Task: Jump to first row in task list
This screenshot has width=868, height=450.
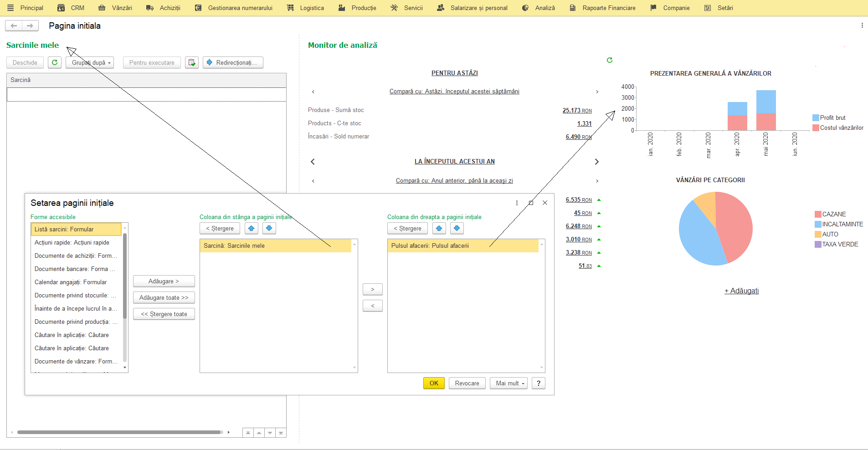Action: click(x=248, y=433)
